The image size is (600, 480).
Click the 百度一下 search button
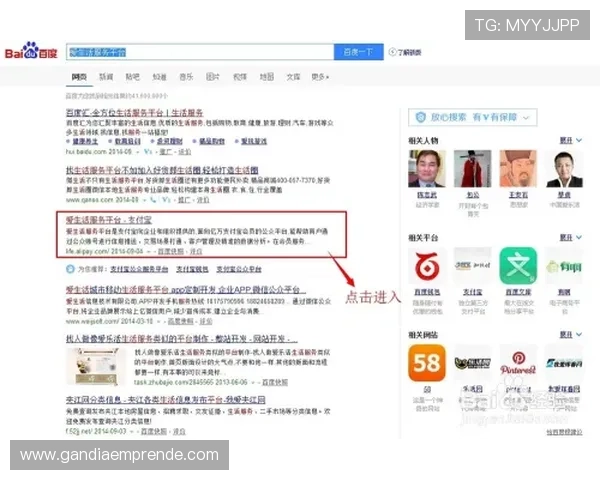point(358,52)
